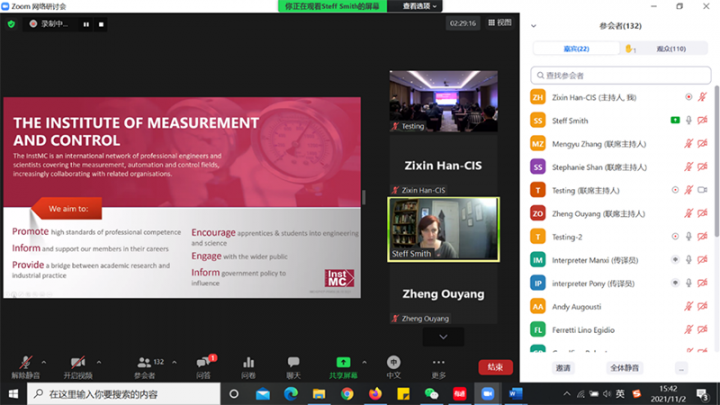This screenshot has width=720, height=405.
Task: Expand audio options arrow beside mute button
Action: (x=44, y=362)
